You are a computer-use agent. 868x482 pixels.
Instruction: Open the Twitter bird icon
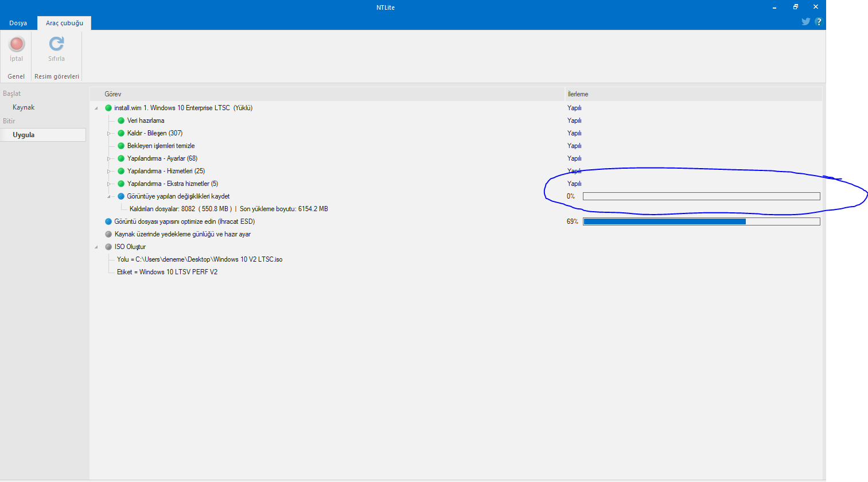pyautogui.click(x=806, y=22)
